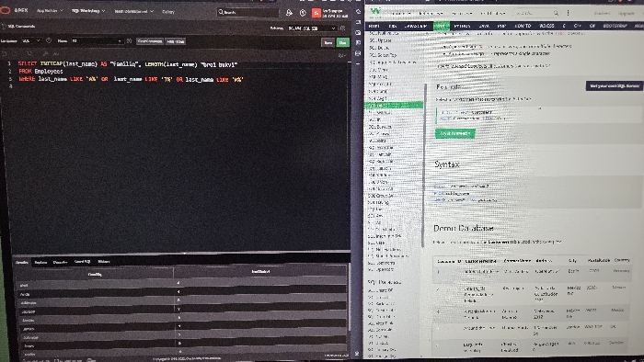Open the BOOTSTRAP tab in W3Schools nav

coord(615,26)
